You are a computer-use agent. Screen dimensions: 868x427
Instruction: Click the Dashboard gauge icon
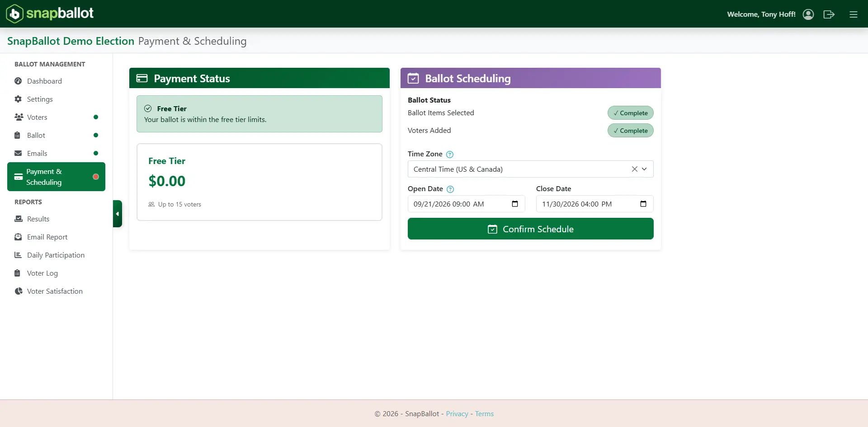[18, 81]
